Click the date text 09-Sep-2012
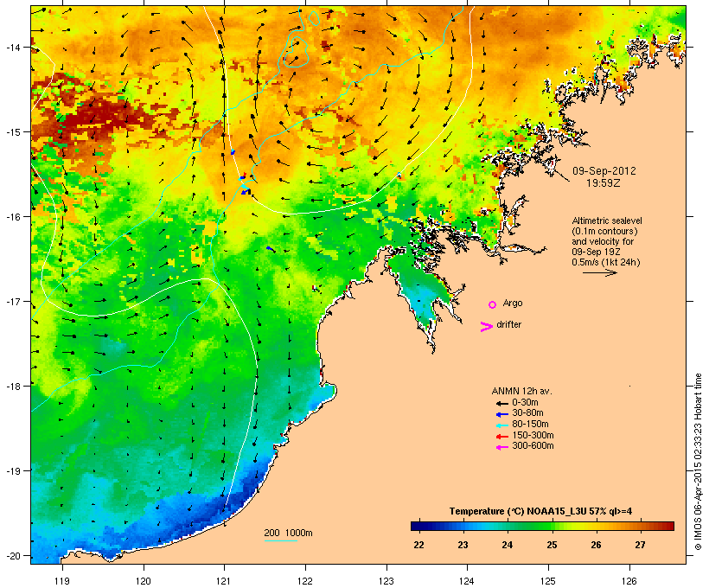709x588 pixels. 604,171
